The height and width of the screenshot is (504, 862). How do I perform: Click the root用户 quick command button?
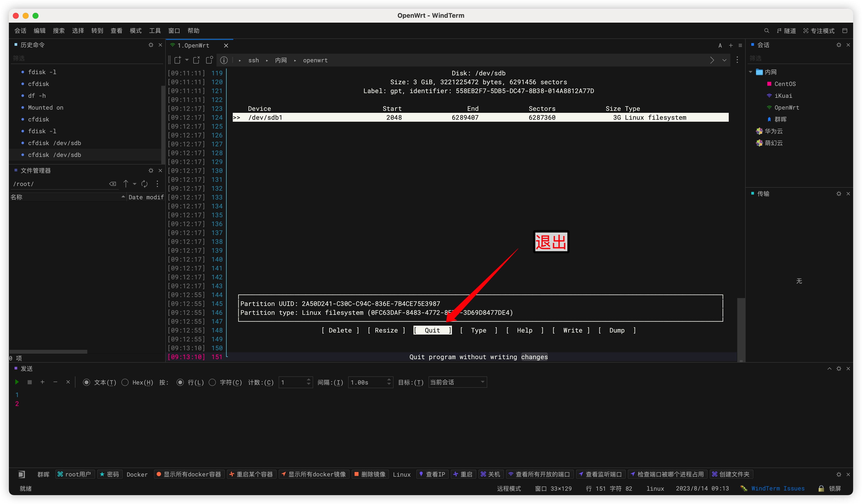tap(74, 474)
